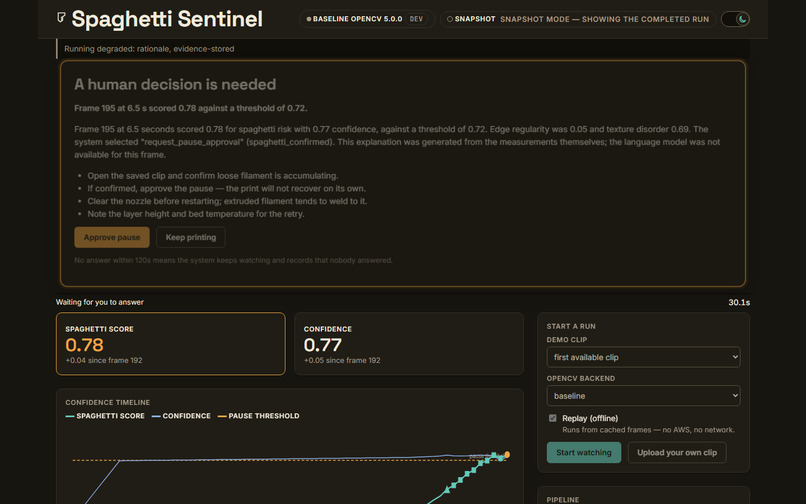Click the 'Running degraded: rationale, evidence-stored' notice
The width and height of the screenshot is (806, 504).
149,49
